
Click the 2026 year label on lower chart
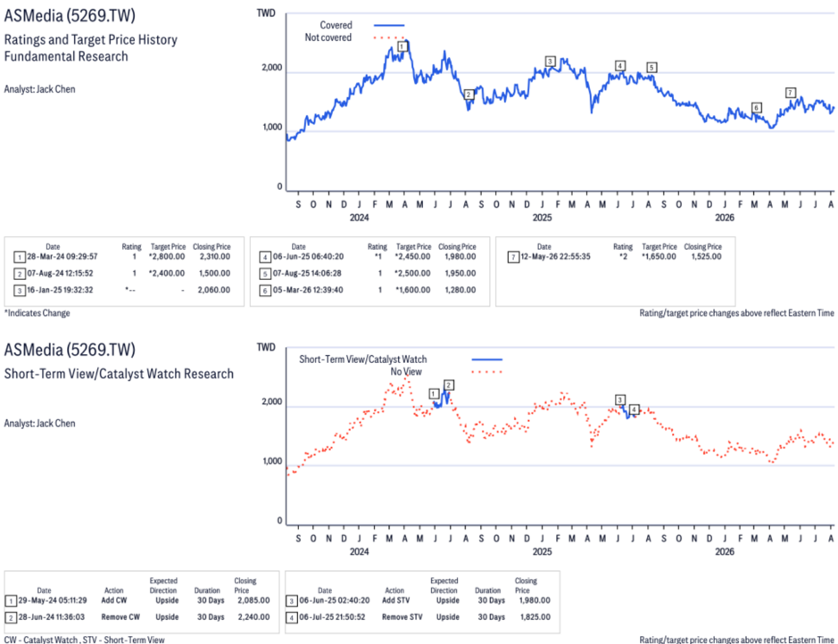pyautogui.click(x=725, y=551)
